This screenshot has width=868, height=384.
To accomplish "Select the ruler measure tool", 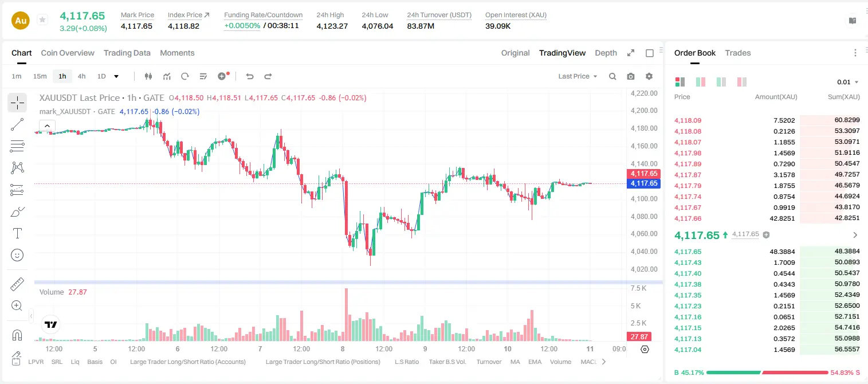I will 17,284.
